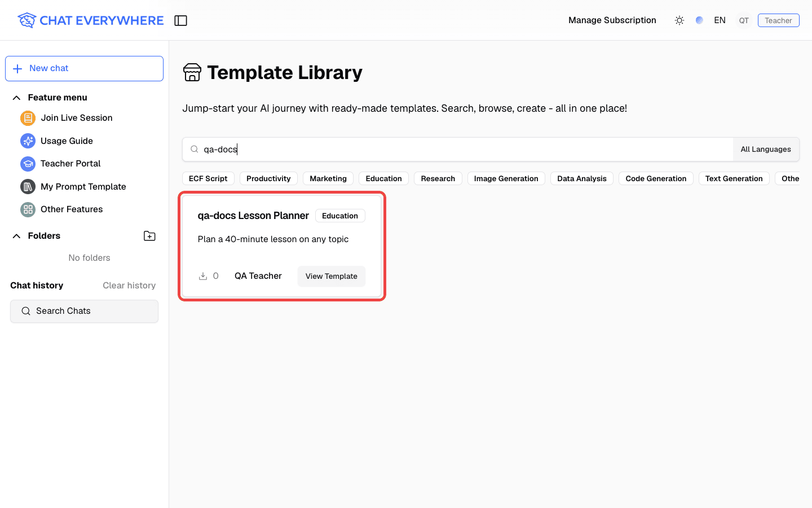
Task: Click the download count icon on the card
Action: 203,276
